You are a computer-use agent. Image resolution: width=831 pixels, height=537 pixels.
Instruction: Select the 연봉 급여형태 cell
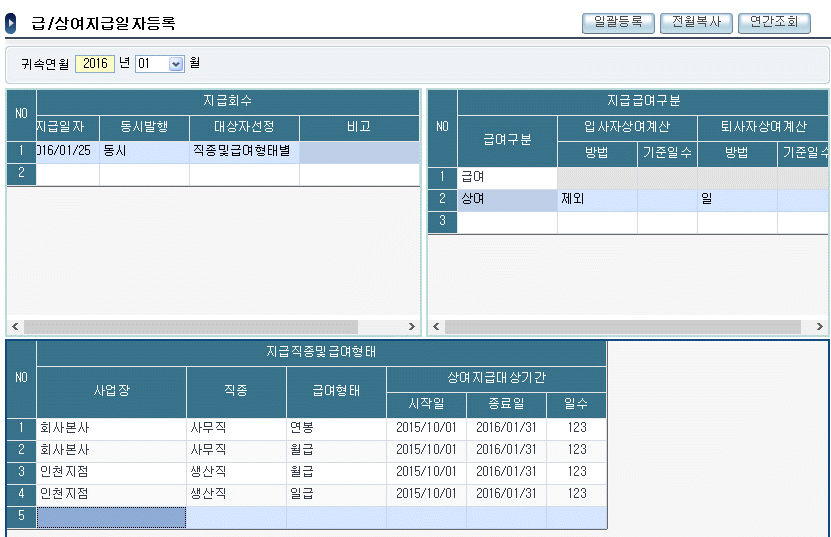[x=336, y=429]
